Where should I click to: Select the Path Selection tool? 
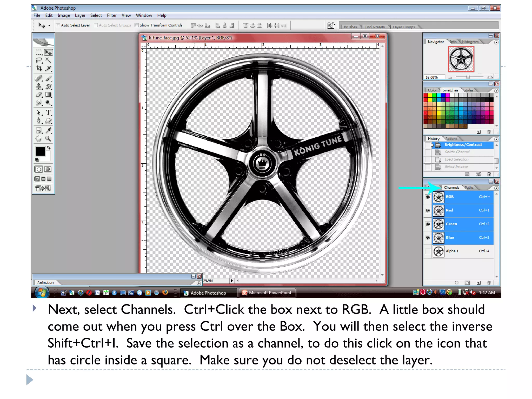pyautogui.click(x=39, y=112)
